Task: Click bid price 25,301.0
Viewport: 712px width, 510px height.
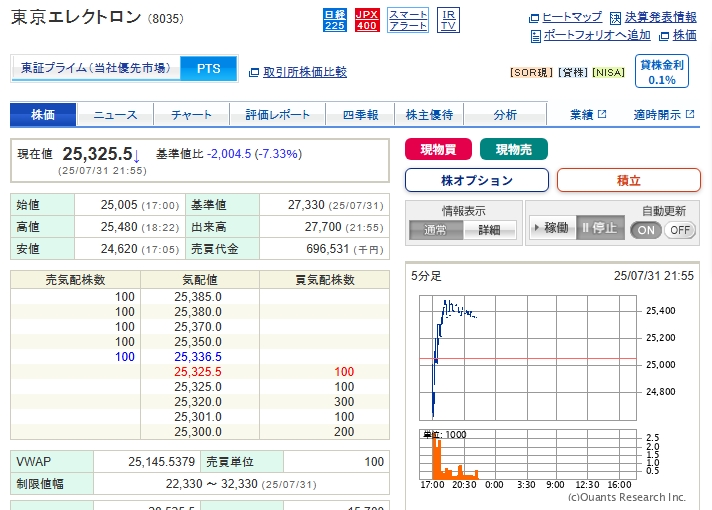Action: tap(198, 417)
